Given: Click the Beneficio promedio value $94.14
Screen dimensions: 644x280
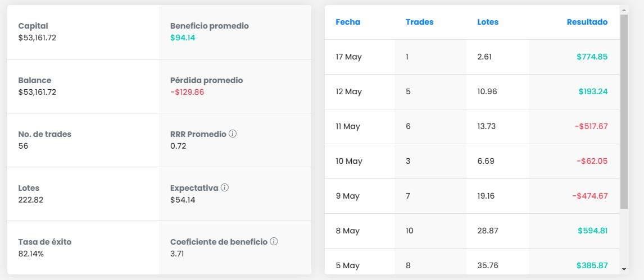Looking at the screenshot, I should pos(183,38).
